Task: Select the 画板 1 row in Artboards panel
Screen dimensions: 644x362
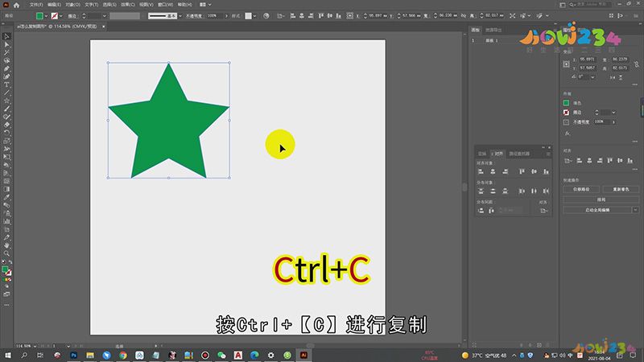Action: tap(513, 41)
